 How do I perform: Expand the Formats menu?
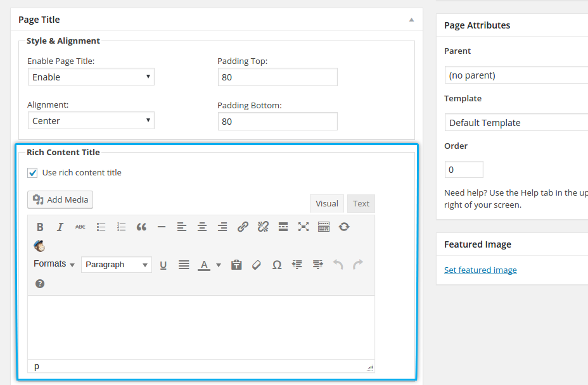[x=54, y=264]
